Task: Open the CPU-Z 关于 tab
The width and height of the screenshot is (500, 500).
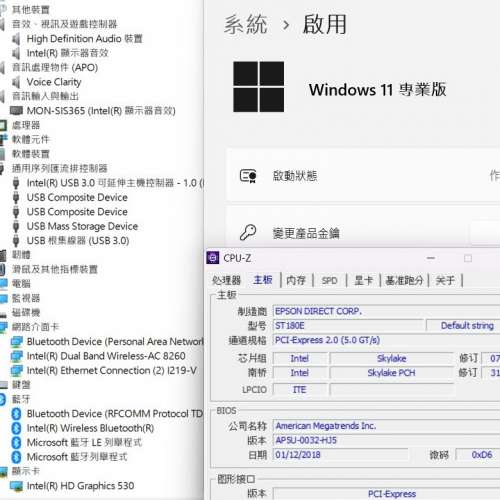Action: click(x=445, y=280)
